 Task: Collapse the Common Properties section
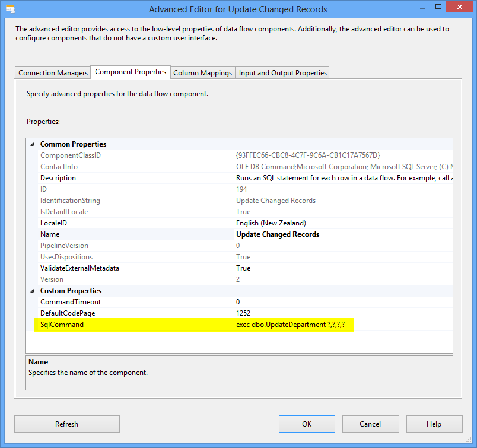(x=31, y=144)
